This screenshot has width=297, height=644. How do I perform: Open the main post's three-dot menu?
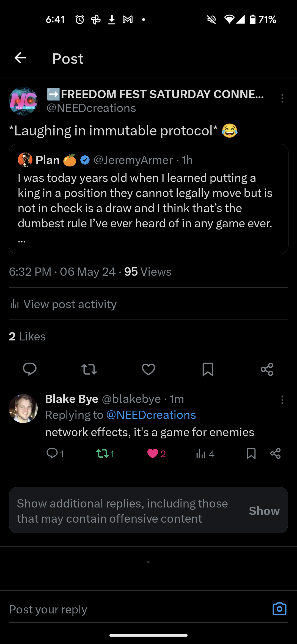(282, 98)
